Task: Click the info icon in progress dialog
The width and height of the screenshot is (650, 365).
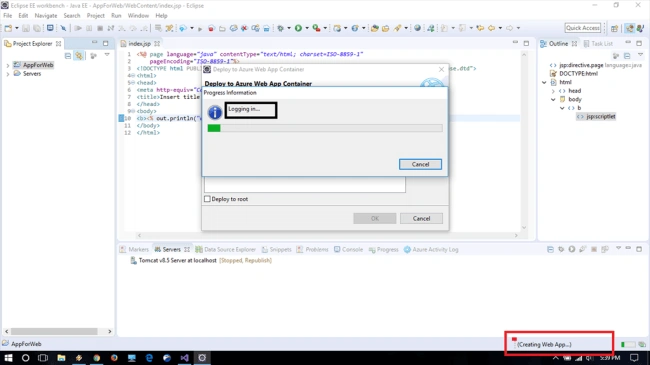Action: (x=215, y=112)
